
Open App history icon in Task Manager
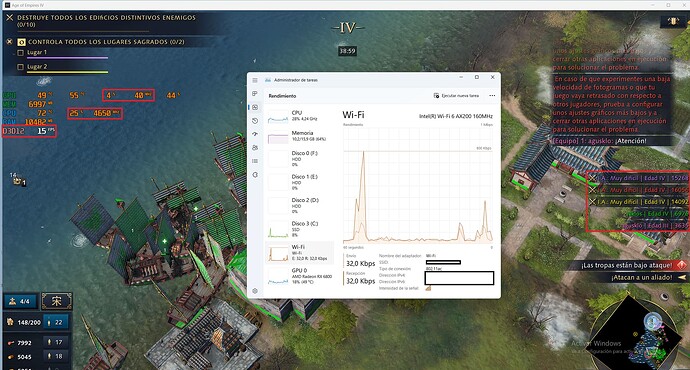tap(255, 121)
